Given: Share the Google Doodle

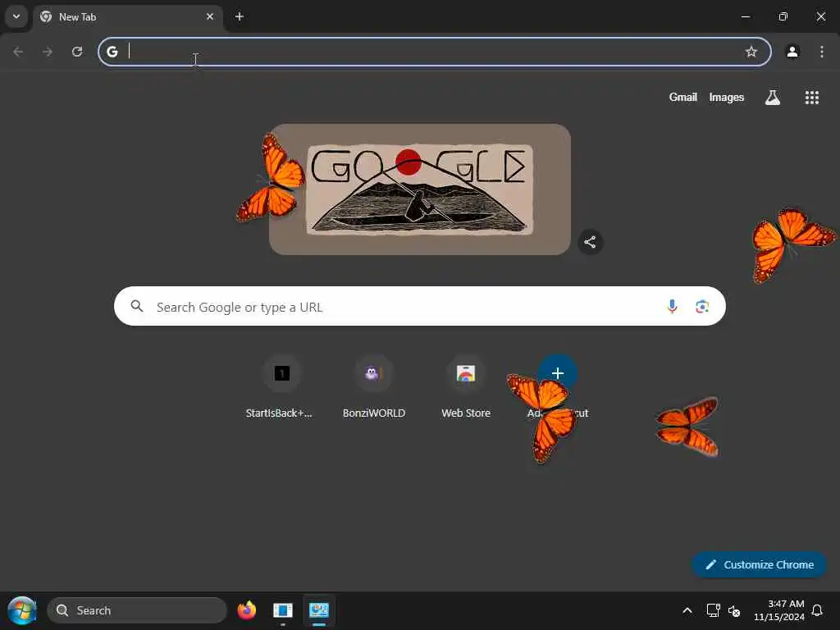Looking at the screenshot, I should [590, 242].
